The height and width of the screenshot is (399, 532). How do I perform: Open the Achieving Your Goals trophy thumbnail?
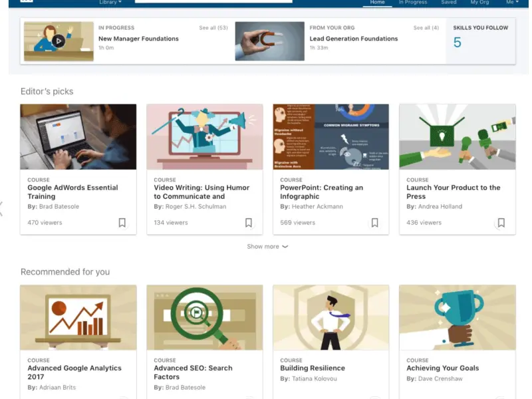[x=458, y=318]
